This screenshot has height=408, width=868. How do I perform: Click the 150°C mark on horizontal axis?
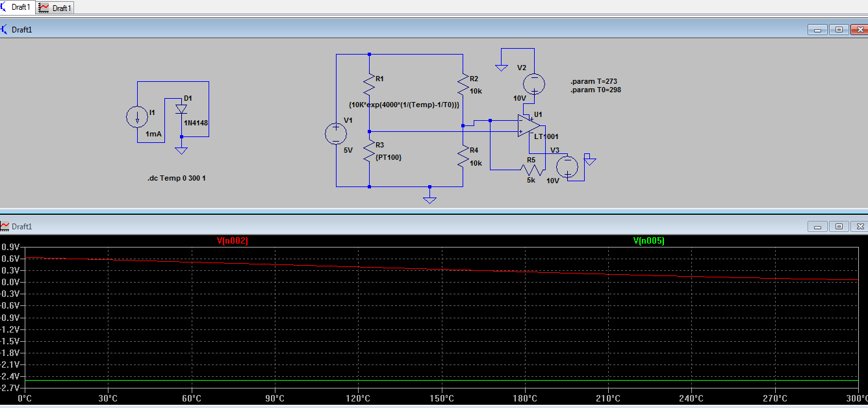[441, 398]
